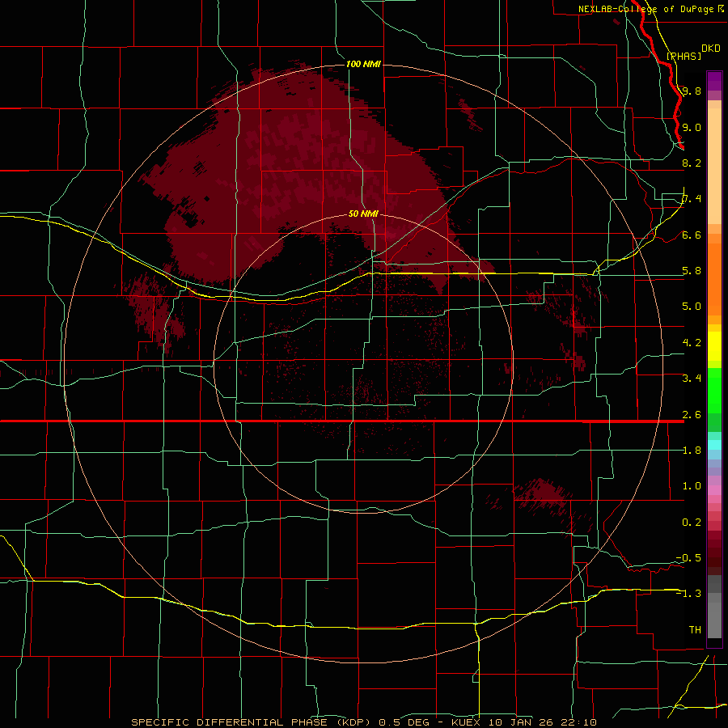Click the 3.4 legend value
The image size is (728, 728).
tap(692, 379)
